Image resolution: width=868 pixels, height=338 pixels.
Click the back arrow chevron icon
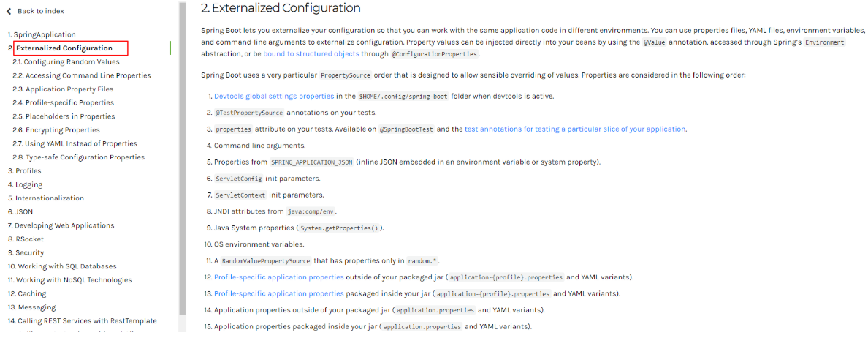click(9, 11)
